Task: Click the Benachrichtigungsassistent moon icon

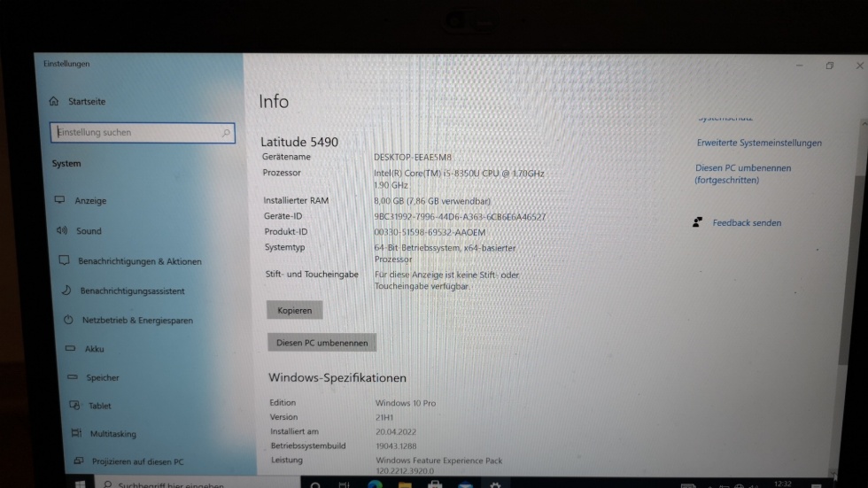Action: pyautogui.click(x=66, y=290)
